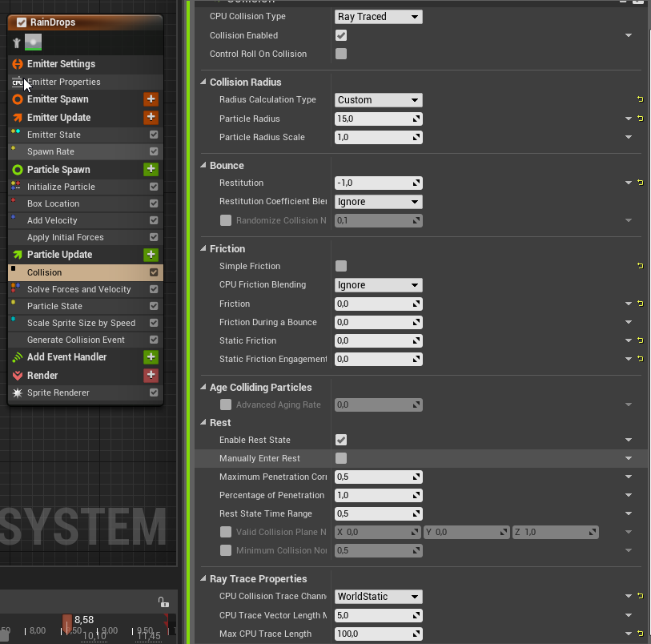Viewport: 651px width, 644px height.
Task: Click the CPU Trace Vector Length field
Action: pos(378,615)
